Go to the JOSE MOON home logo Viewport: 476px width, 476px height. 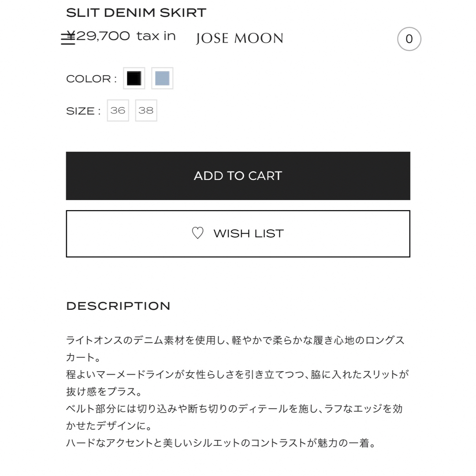tap(239, 38)
